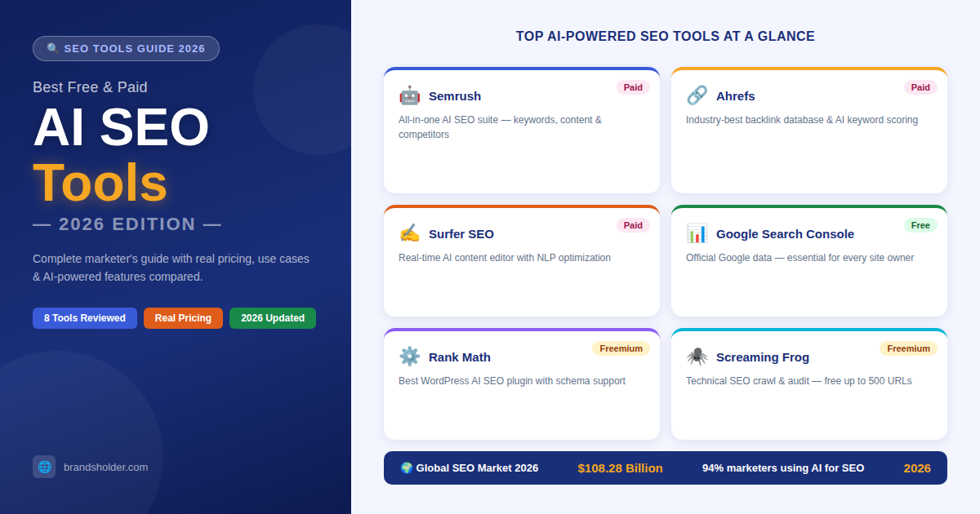Click the Freemium tag on Screaming Frog card
The image size is (980, 514).
pyautogui.click(x=908, y=348)
